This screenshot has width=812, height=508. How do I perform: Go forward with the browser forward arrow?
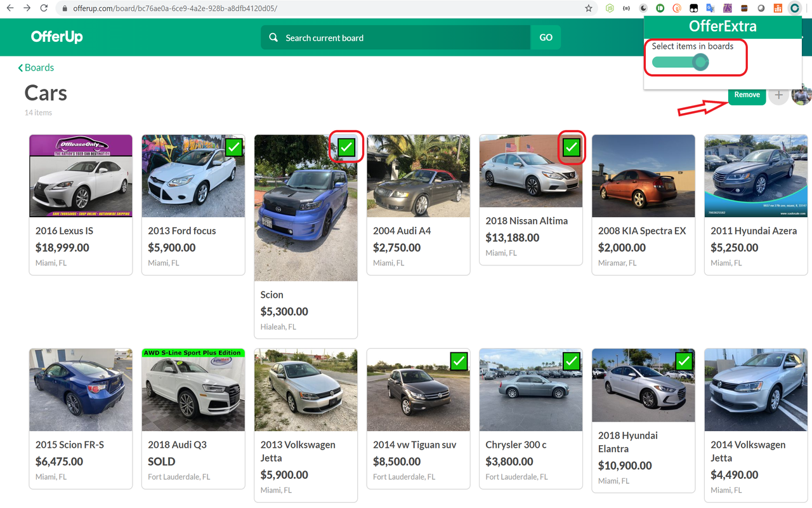tap(27, 8)
